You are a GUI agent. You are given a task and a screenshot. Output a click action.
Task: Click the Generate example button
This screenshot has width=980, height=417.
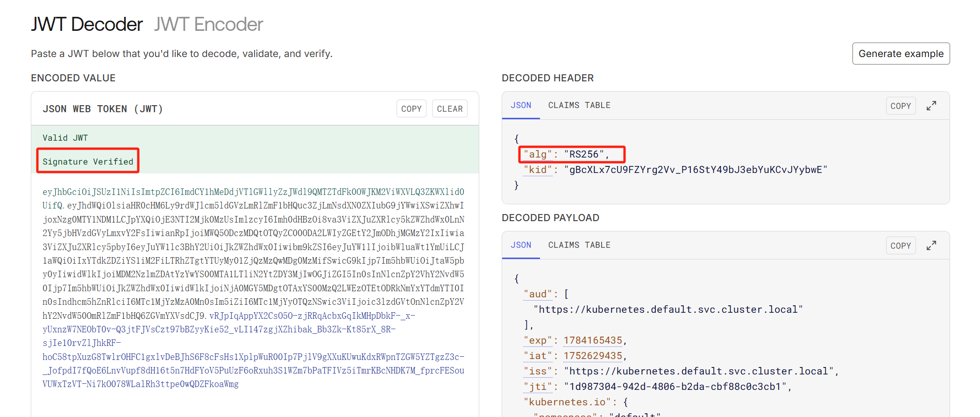point(901,54)
